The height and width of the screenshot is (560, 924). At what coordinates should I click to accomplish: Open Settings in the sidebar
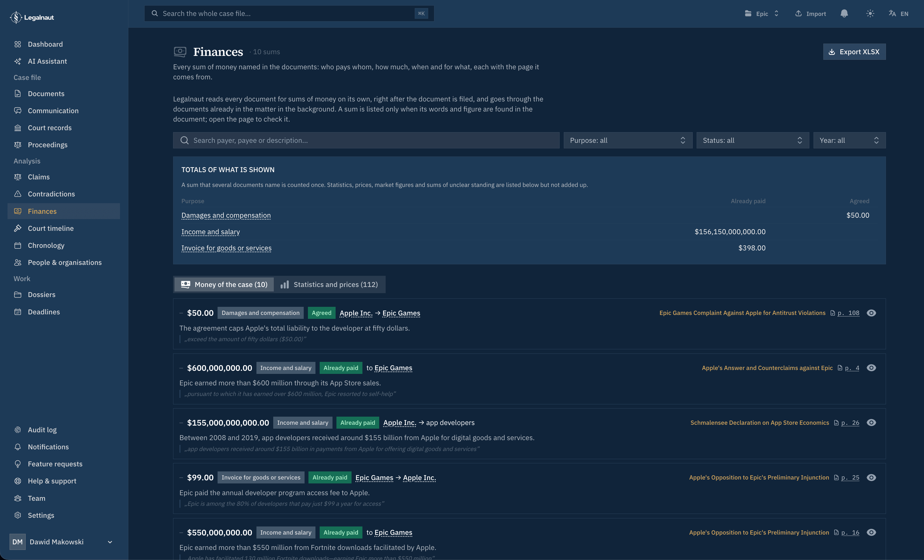tap(64, 515)
